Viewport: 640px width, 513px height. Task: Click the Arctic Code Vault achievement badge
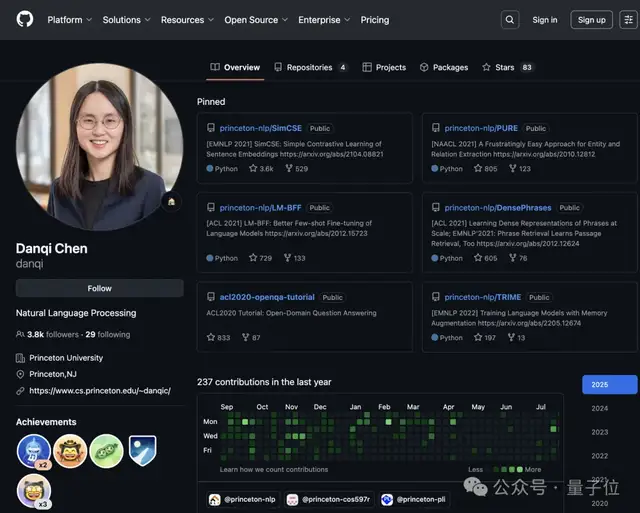(142, 451)
